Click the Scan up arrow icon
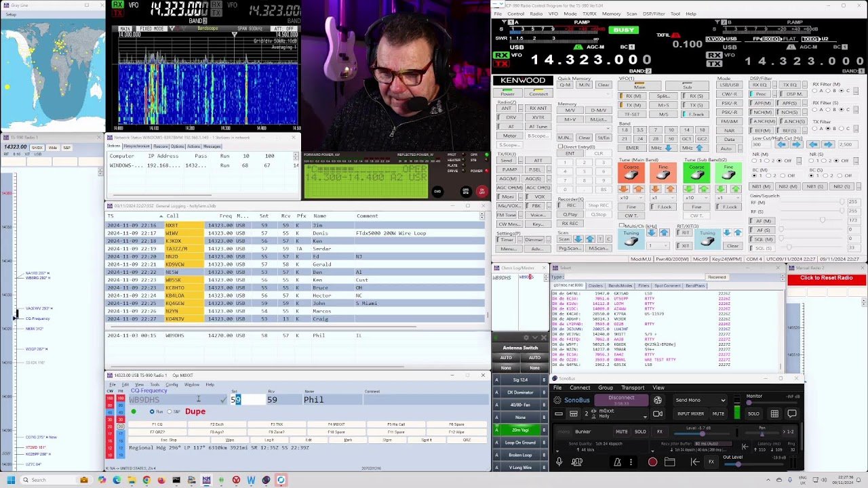The image size is (868, 488). (590, 239)
